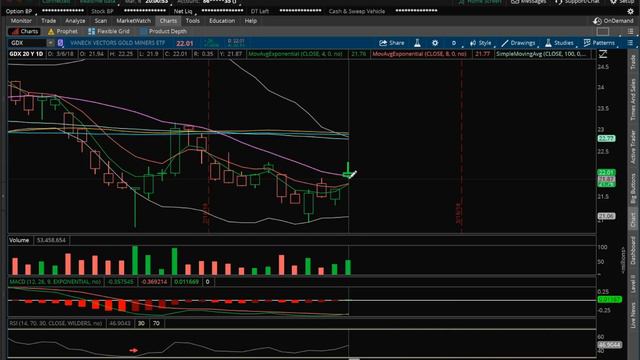640x360 pixels.
Task: Click the price-axis autoscale icon
Action: [603, 54]
